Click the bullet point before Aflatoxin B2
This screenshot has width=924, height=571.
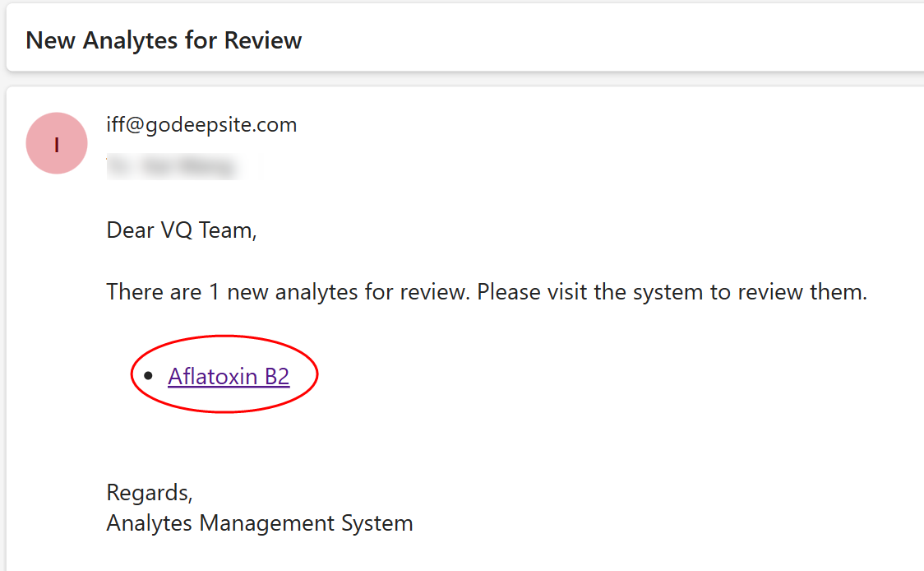(x=148, y=376)
